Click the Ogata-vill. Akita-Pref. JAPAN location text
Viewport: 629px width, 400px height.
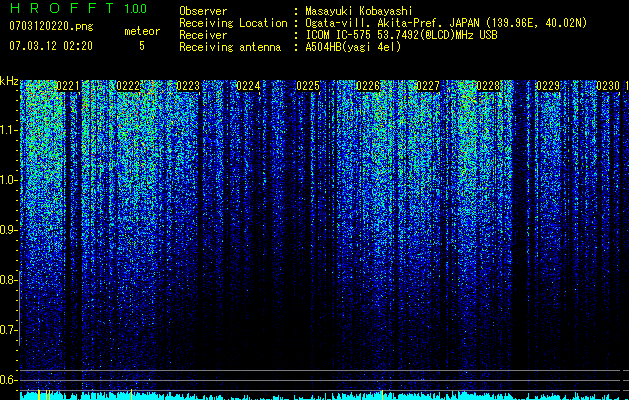pyautogui.click(x=446, y=23)
